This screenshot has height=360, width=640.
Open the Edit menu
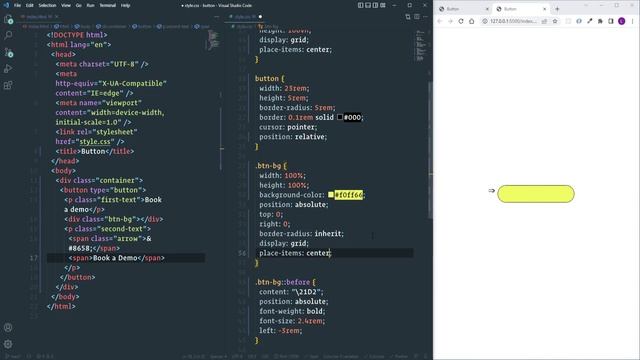tap(30, 5)
